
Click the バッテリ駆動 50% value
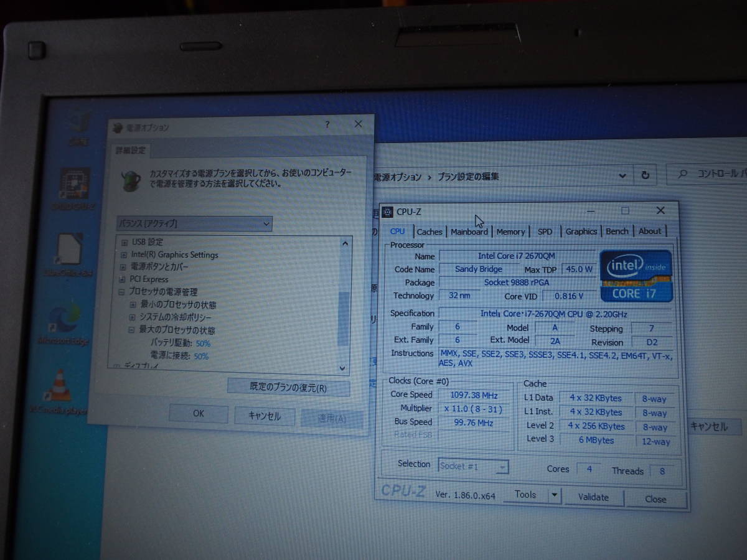pos(202,343)
